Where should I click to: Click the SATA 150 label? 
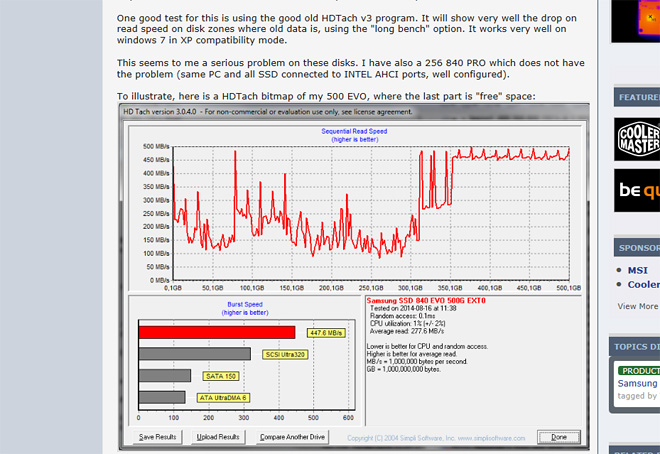(221, 376)
